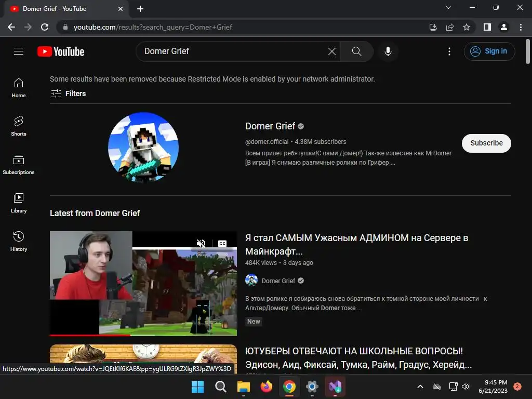This screenshot has height=399, width=532.
Task: Toggle captions on the video preview
Action: point(222,243)
